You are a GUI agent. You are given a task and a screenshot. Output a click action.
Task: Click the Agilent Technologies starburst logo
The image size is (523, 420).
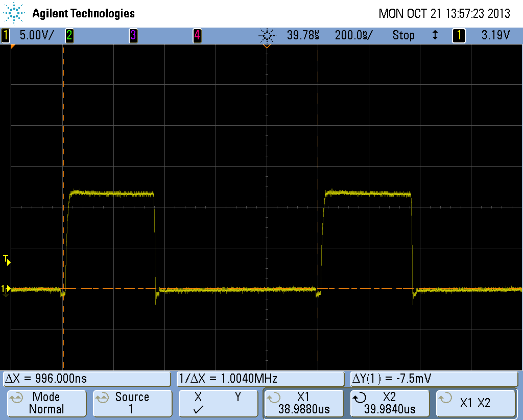tap(14, 13)
